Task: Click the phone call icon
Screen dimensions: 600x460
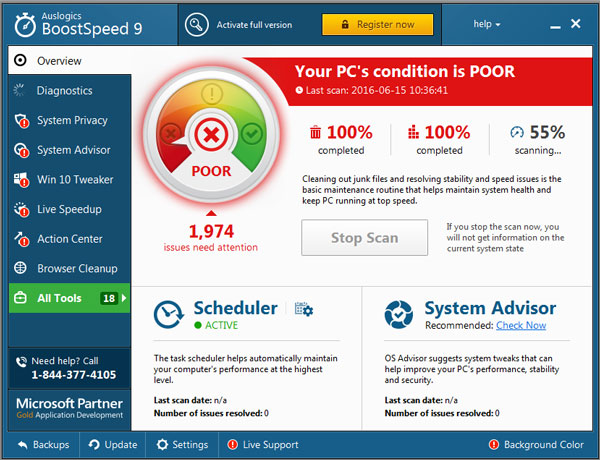Action: click(21, 361)
